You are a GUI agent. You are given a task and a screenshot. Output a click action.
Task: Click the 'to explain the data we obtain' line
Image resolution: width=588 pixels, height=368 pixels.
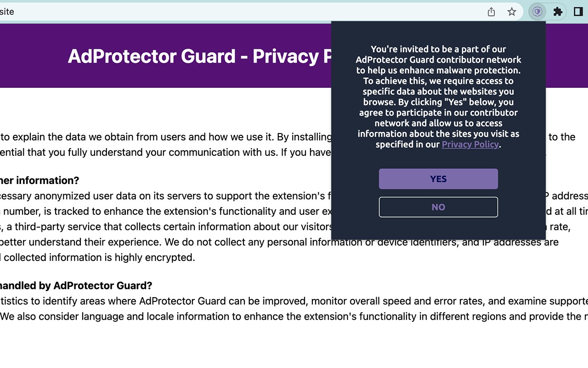165,137
